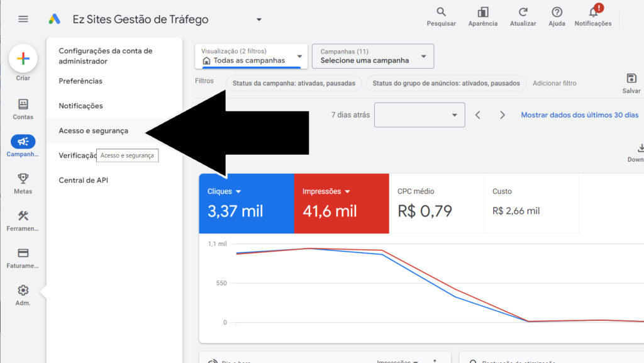Open Metas trophy section
Viewport: 644px width, 363px height.
click(x=23, y=184)
